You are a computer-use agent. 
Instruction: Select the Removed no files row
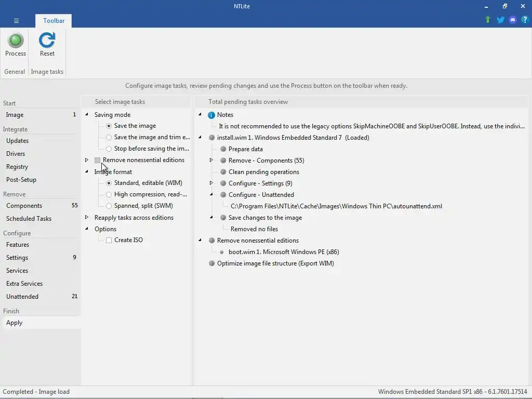tap(254, 229)
